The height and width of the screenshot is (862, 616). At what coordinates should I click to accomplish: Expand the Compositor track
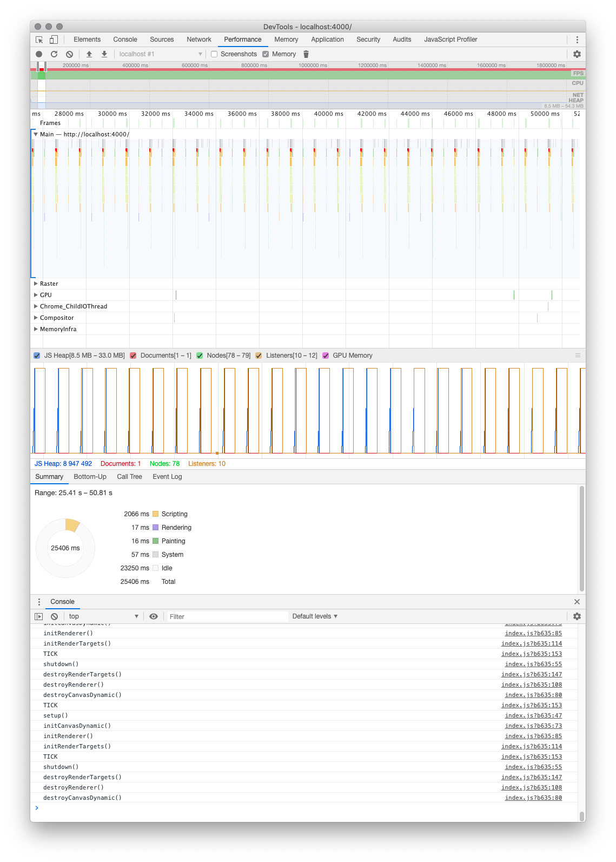[36, 318]
